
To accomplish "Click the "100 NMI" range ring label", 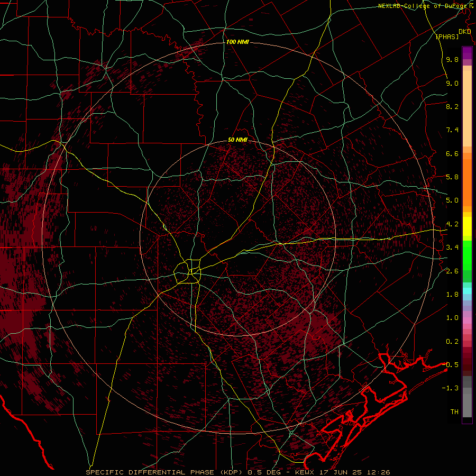I will 237,42.
